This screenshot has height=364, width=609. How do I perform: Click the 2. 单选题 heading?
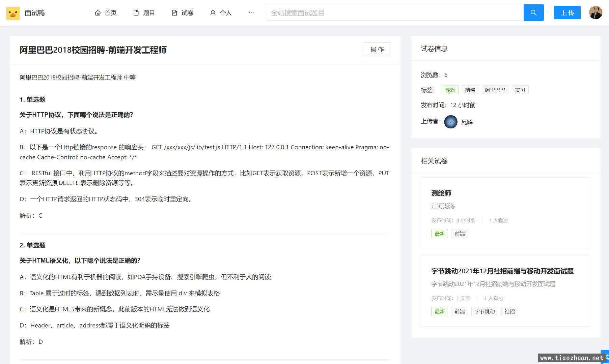coord(32,245)
